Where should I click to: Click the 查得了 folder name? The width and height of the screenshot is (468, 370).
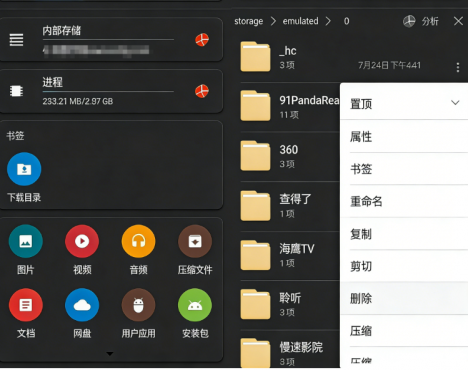(295, 199)
